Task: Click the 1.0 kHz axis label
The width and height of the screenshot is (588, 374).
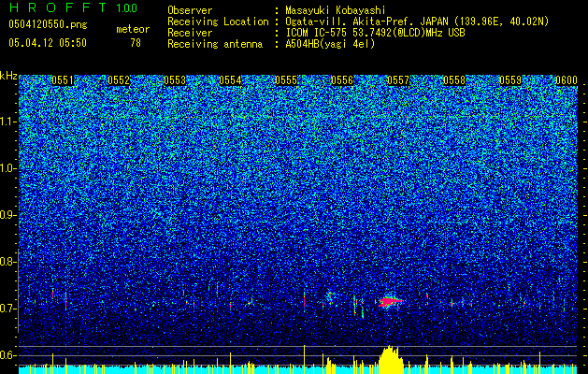Action: (x=8, y=168)
